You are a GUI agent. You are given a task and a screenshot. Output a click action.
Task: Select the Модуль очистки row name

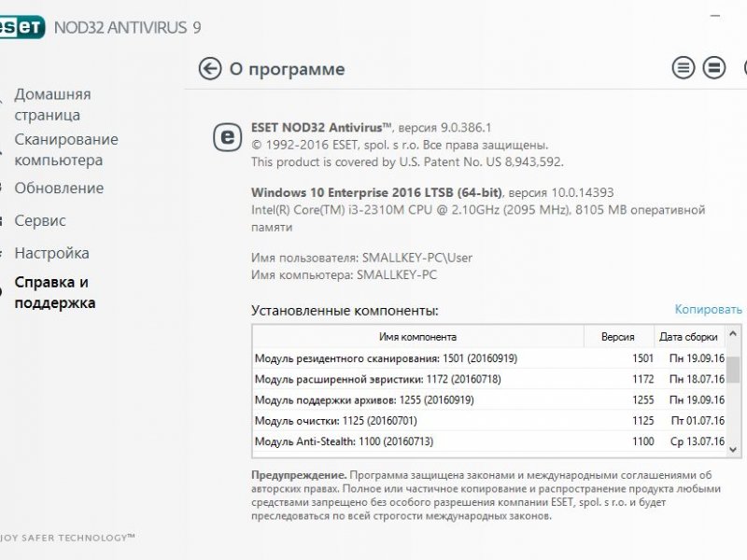pyautogui.click(x=336, y=421)
